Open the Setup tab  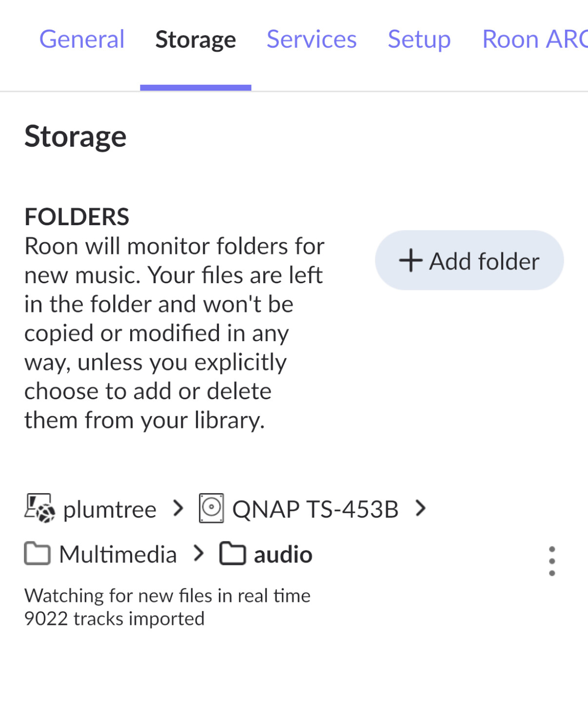point(419,40)
